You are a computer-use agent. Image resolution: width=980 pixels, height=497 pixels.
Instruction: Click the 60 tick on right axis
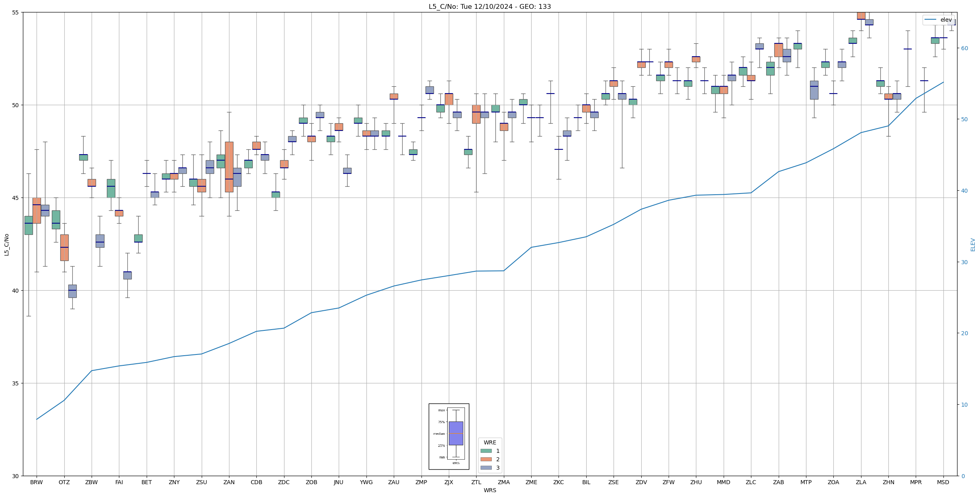point(964,48)
